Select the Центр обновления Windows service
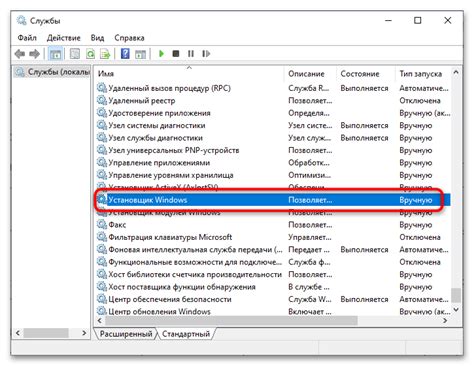 [x=273, y=311]
